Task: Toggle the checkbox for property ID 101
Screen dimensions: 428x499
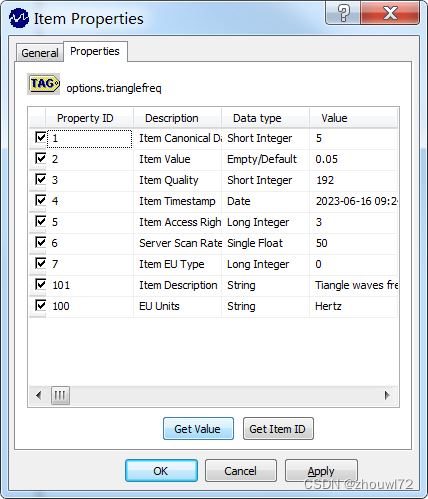Action: (41, 284)
